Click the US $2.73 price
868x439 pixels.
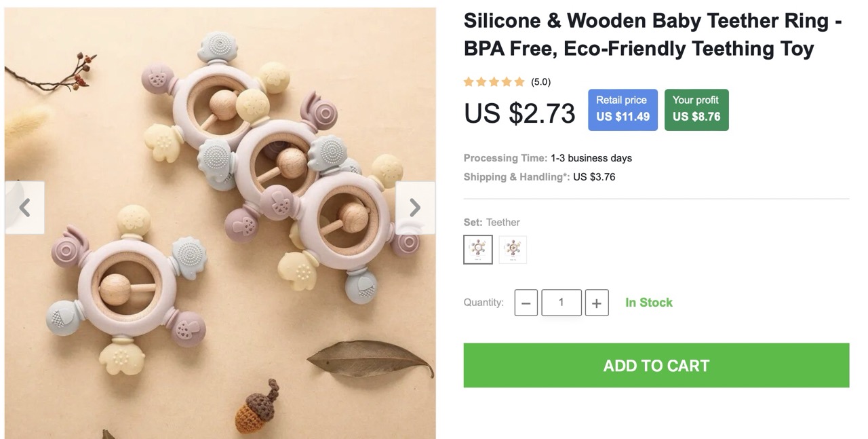[x=519, y=113]
